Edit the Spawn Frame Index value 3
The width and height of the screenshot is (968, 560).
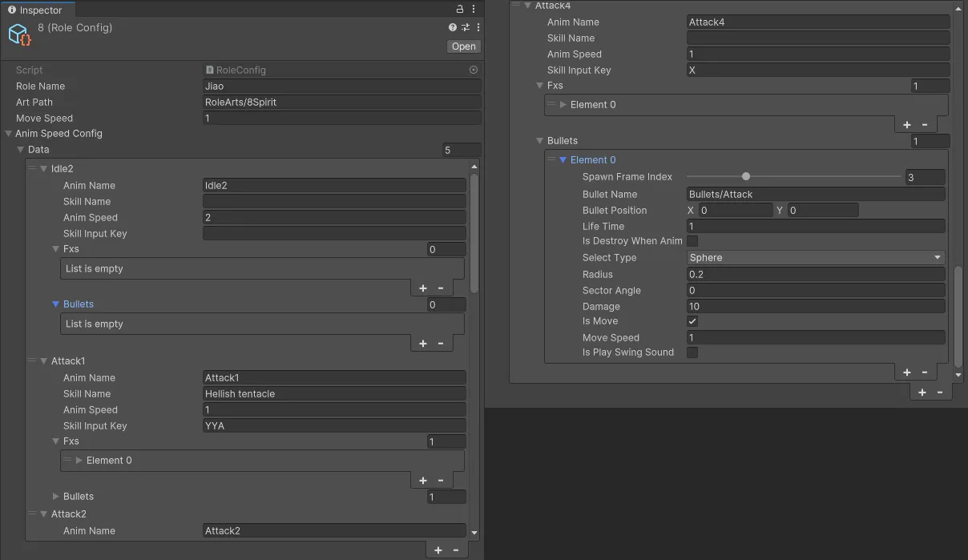point(925,177)
